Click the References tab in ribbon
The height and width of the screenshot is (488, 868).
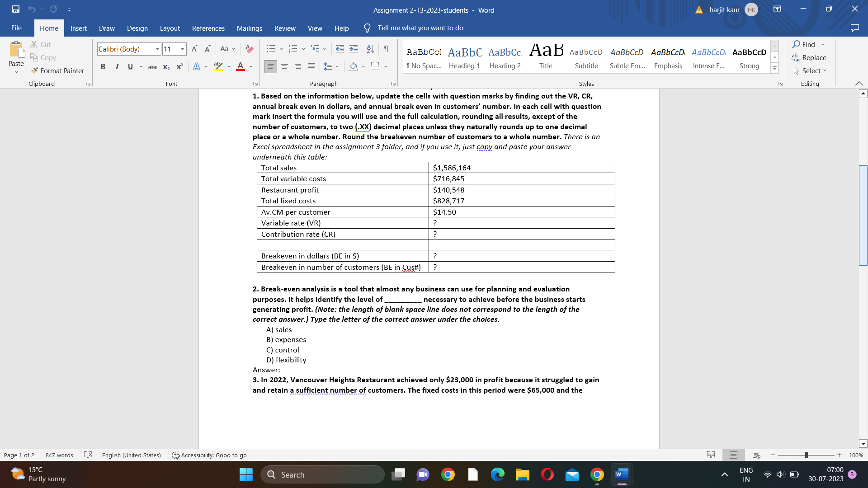coord(208,28)
